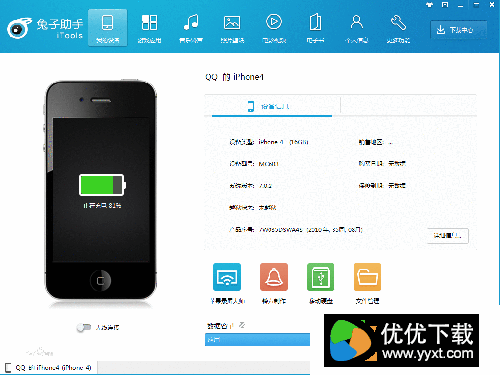Open the wrench toolbox section
500x375 pixels.
click(398, 28)
